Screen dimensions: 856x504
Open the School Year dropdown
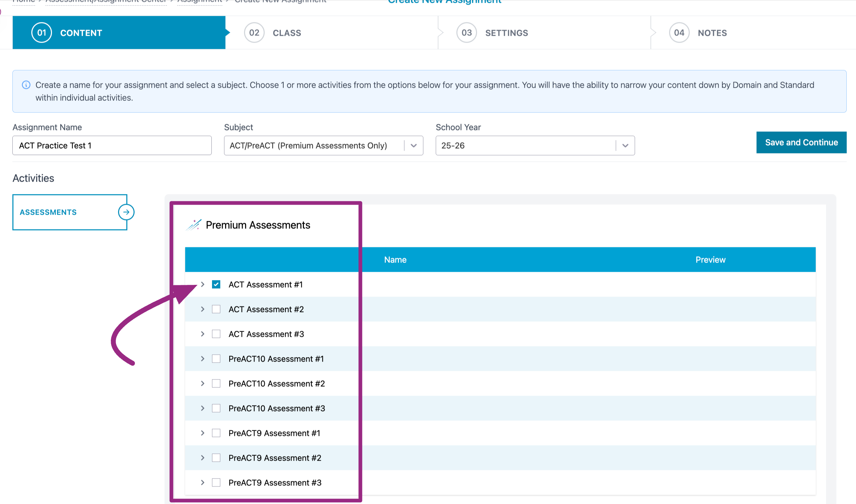point(535,146)
